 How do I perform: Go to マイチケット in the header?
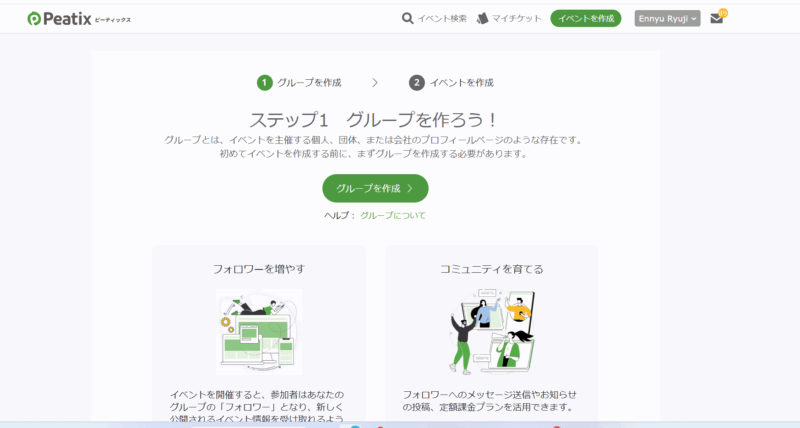click(x=517, y=18)
